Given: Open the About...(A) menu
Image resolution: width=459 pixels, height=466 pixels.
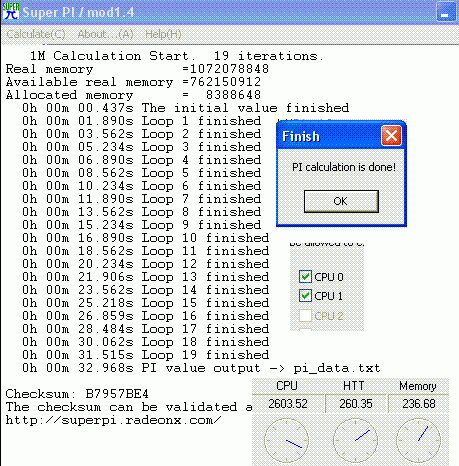Looking at the screenshot, I should coord(105,34).
